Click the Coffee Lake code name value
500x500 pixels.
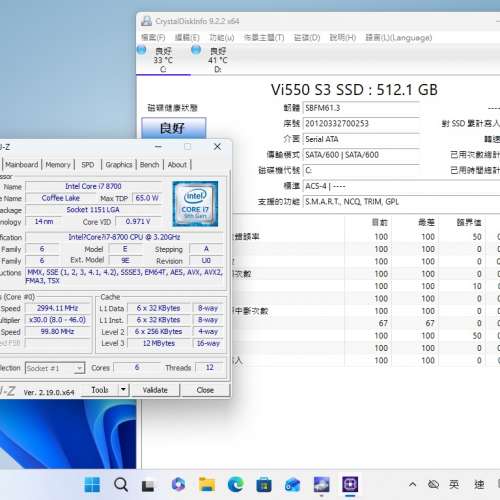(61, 198)
